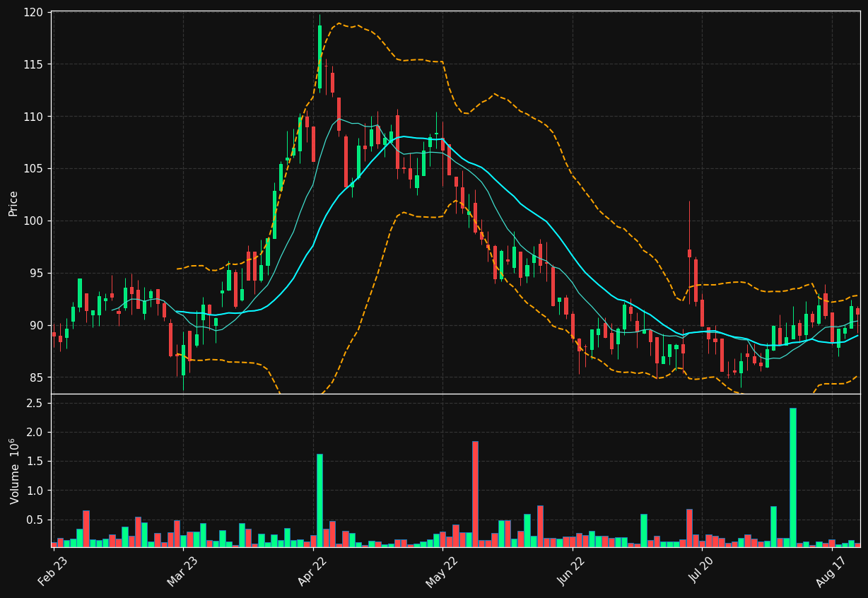Select the Price axis title

13,203
